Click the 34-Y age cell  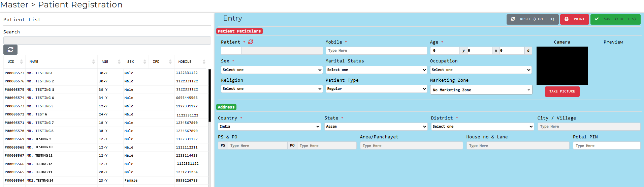coord(103,98)
